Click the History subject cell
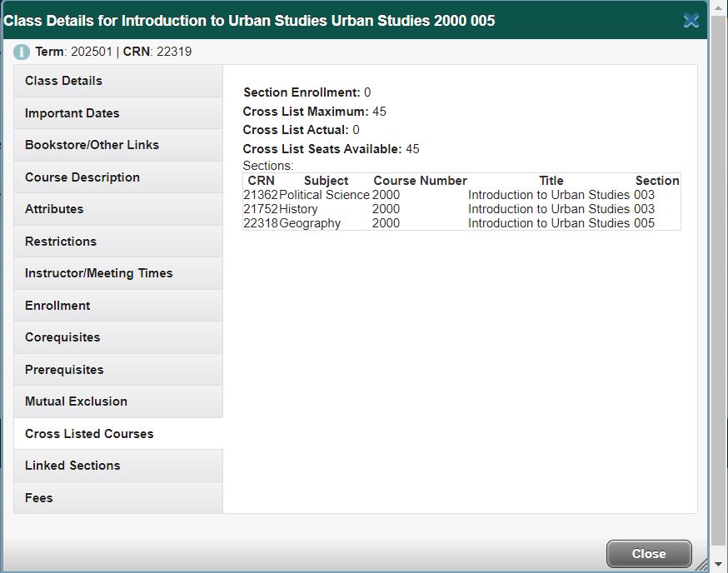Viewport: 728px width, 573px height. click(x=298, y=209)
